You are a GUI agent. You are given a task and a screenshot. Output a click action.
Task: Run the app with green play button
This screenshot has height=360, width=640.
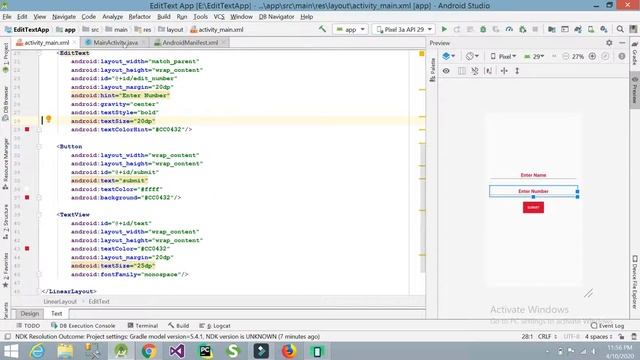[x=444, y=29]
